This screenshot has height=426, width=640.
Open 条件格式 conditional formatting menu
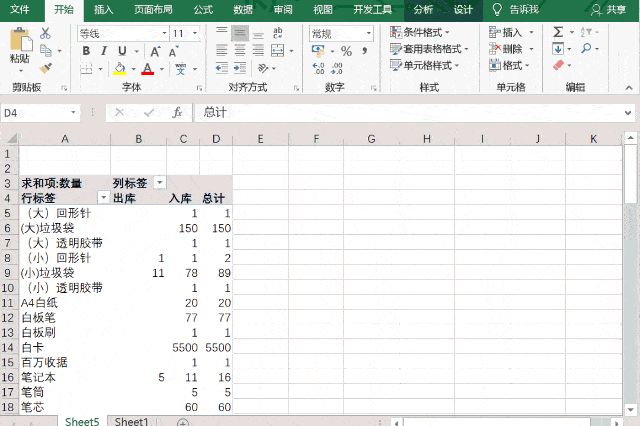[x=420, y=32]
